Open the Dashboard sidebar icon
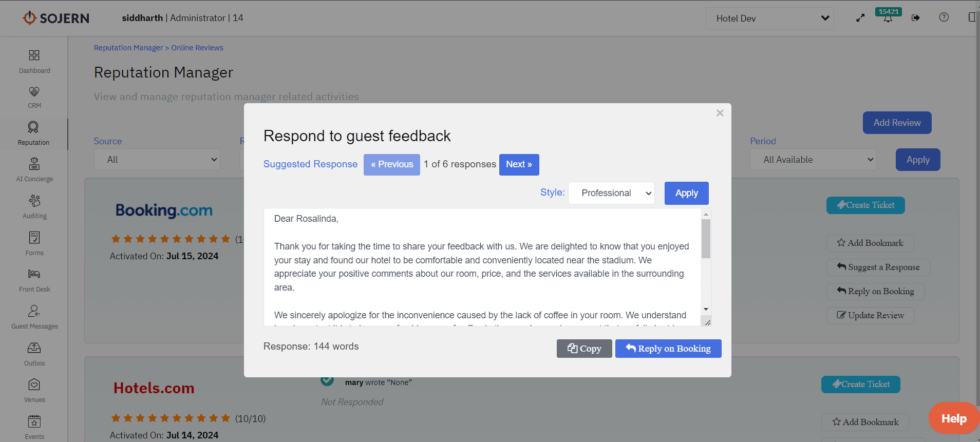Screen dimensions: 980x442 34,60
